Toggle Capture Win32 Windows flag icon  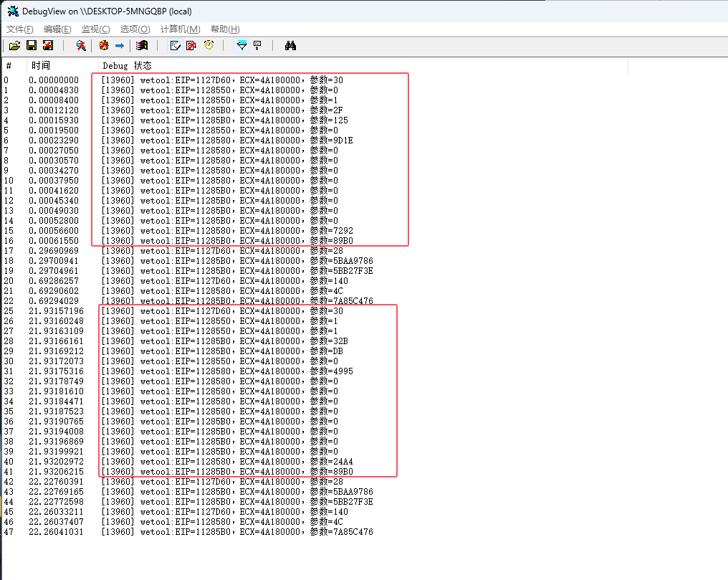click(x=142, y=45)
